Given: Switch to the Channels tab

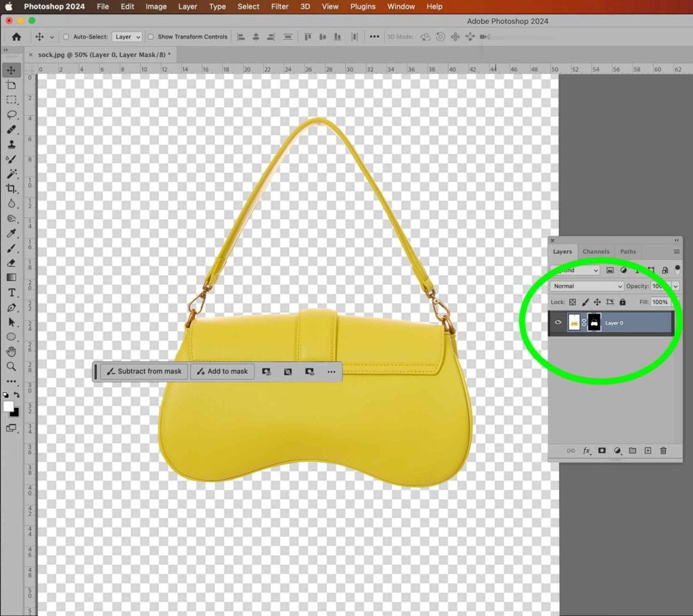Looking at the screenshot, I should click(596, 251).
